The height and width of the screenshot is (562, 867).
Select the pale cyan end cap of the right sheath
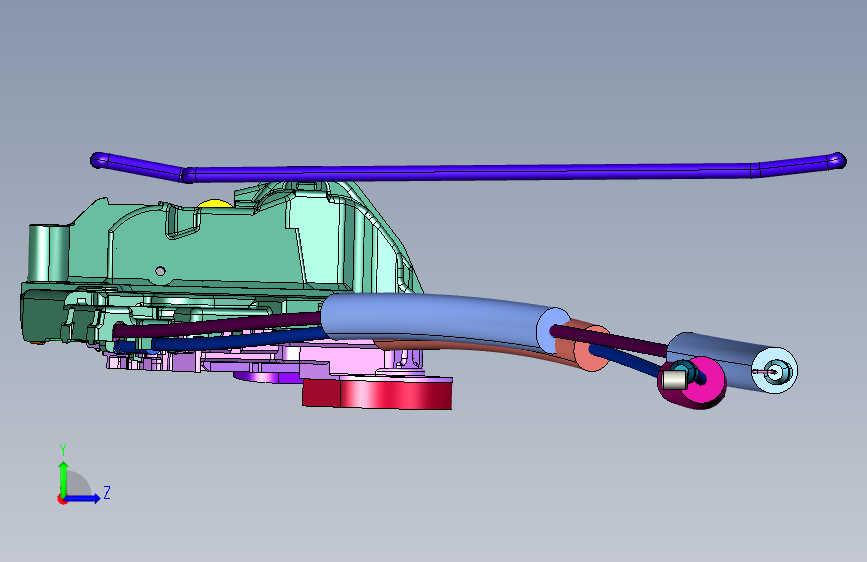point(775,371)
